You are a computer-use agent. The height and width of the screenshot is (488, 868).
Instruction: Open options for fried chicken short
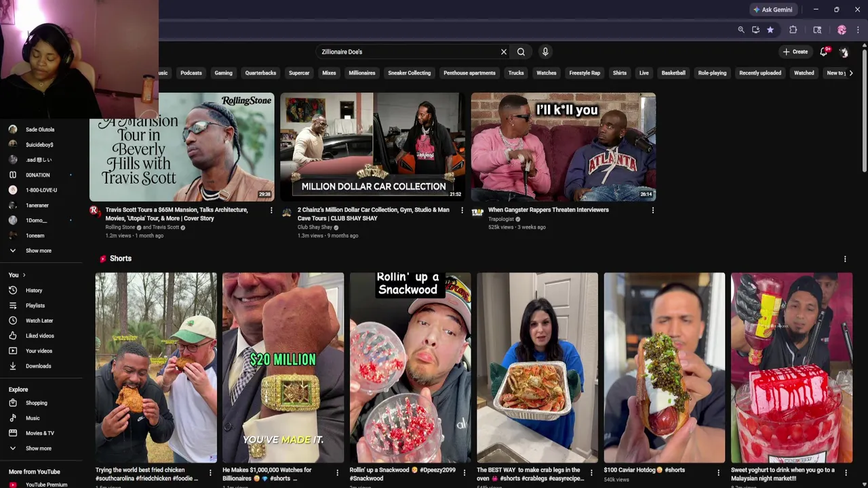(x=210, y=472)
